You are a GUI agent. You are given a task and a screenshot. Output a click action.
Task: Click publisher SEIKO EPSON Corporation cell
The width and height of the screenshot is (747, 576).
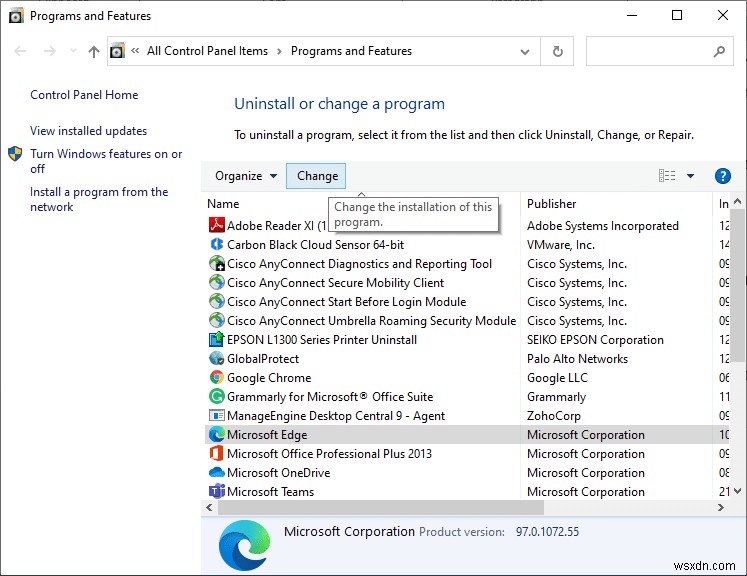tap(595, 340)
